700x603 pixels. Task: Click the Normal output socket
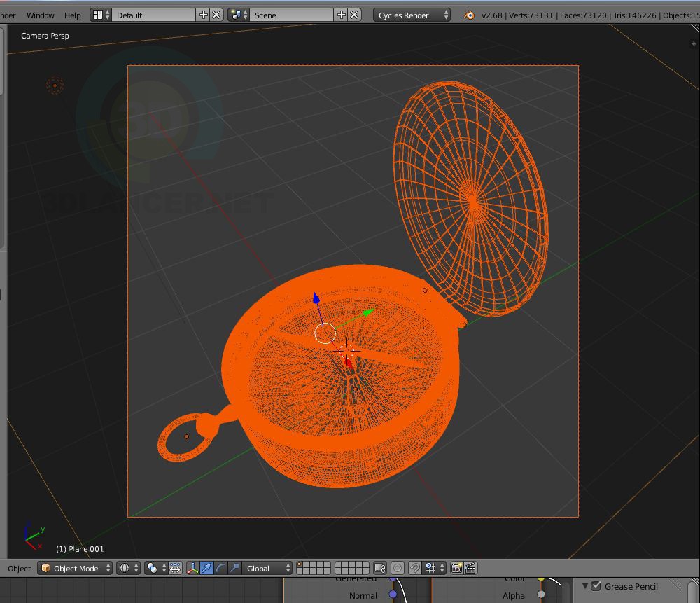pos(393,594)
